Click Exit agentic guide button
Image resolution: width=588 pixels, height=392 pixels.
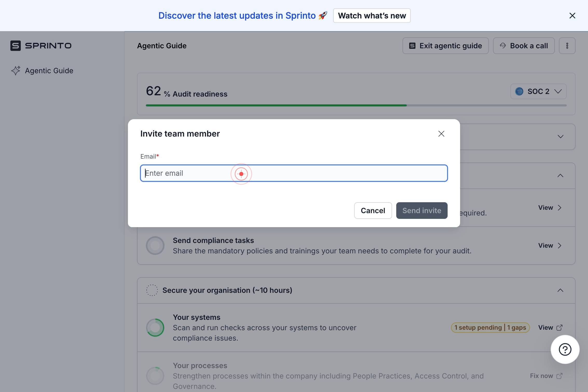(445, 46)
